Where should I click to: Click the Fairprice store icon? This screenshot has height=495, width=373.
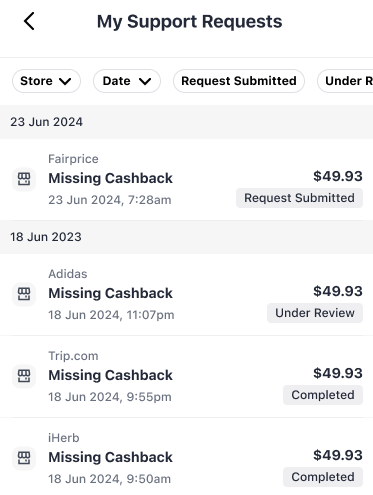click(24, 179)
